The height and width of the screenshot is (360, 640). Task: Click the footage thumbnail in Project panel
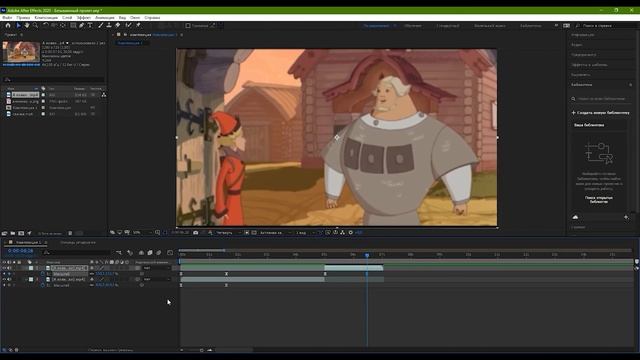click(21, 52)
